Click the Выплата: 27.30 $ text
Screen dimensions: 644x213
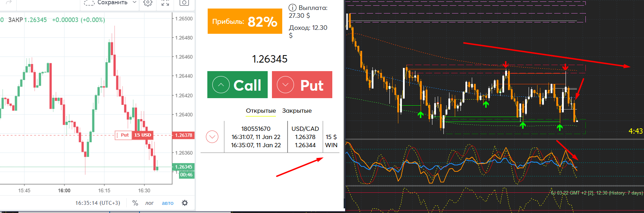point(308,11)
